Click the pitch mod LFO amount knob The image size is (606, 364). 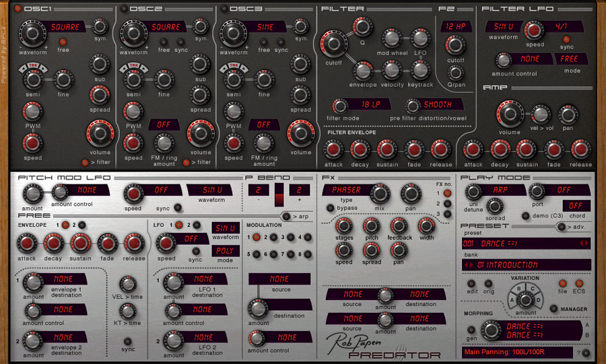pyautogui.click(x=32, y=193)
